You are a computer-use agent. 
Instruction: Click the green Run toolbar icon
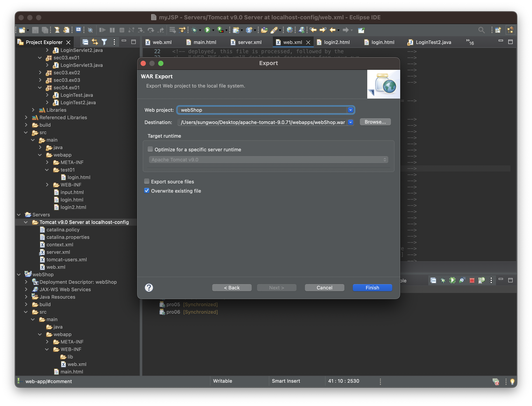(207, 30)
